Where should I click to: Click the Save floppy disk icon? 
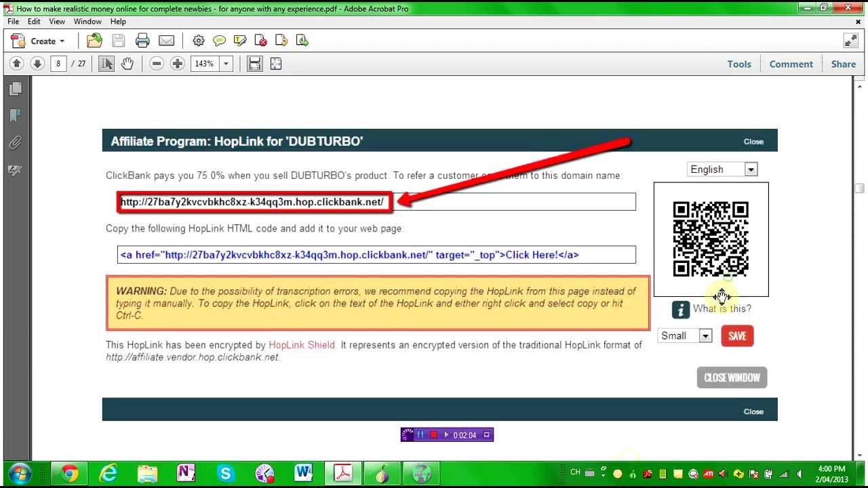(x=118, y=41)
